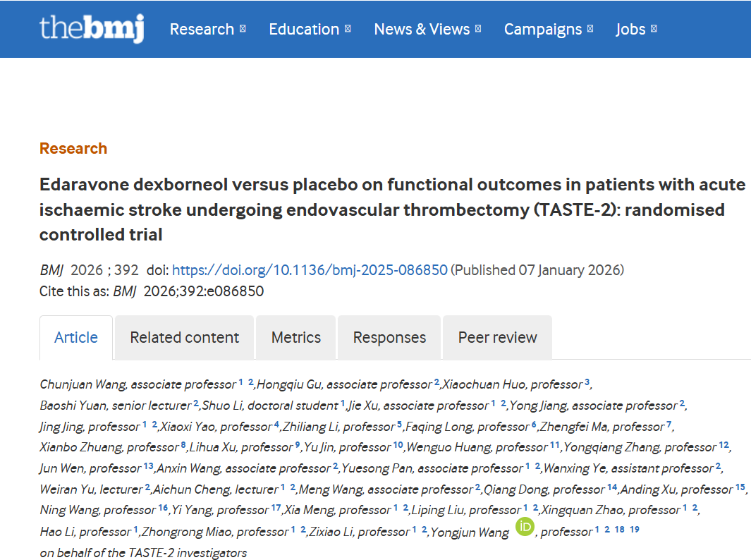Expand the Research menu arrow
751x560 pixels.
coord(243,29)
